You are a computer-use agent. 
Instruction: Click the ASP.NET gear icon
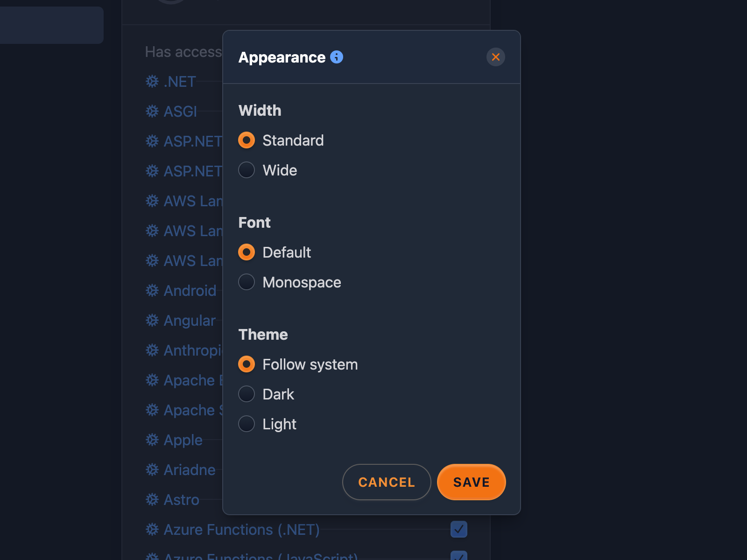click(152, 141)
